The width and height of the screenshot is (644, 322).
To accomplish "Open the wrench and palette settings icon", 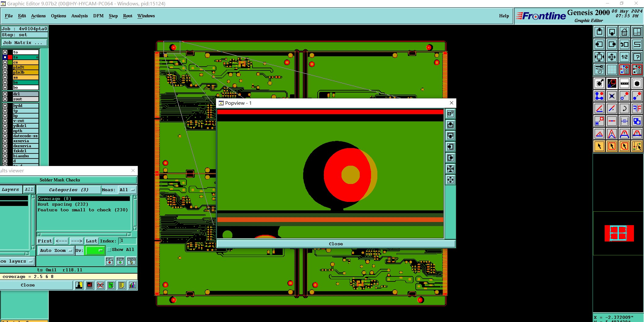I will 599,69.
